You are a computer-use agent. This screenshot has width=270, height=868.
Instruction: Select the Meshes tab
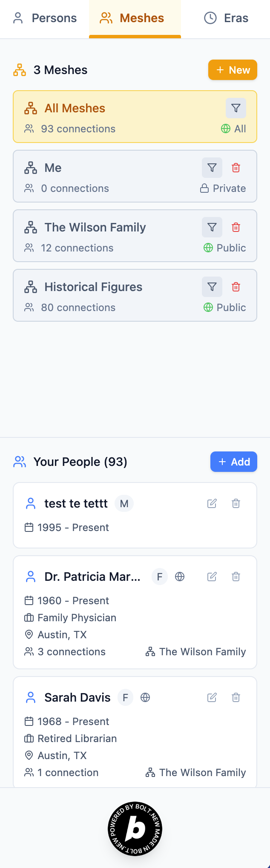[x=135, y=18]
